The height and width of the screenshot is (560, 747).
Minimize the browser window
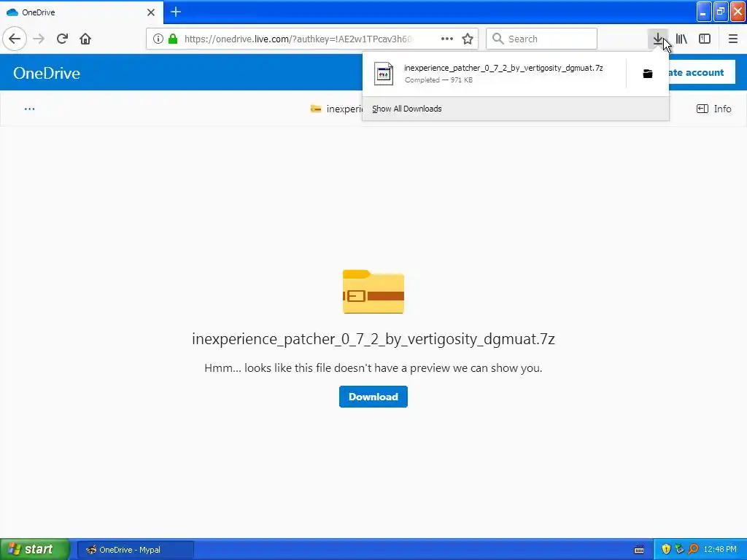click(x=704, y=12)
